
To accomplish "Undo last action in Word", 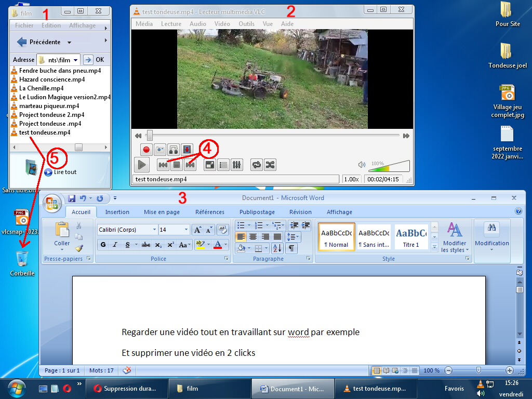I will tap(83, 198).
